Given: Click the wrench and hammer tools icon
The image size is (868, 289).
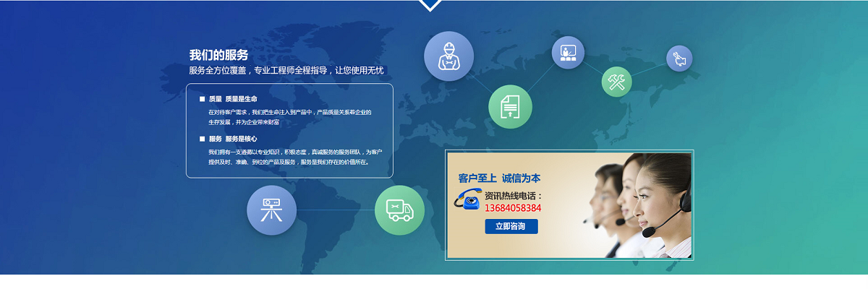Looking at the screenshot, I should (x=617, y=81).
